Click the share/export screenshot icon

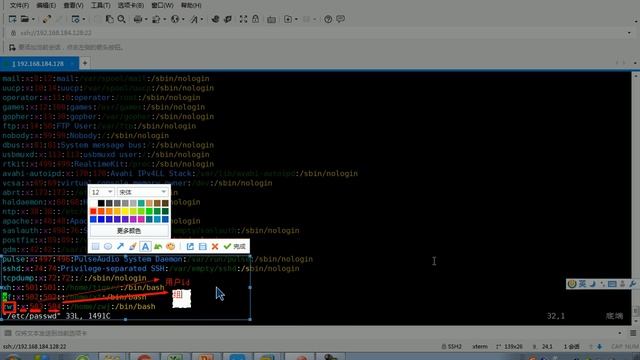[190, 247]
